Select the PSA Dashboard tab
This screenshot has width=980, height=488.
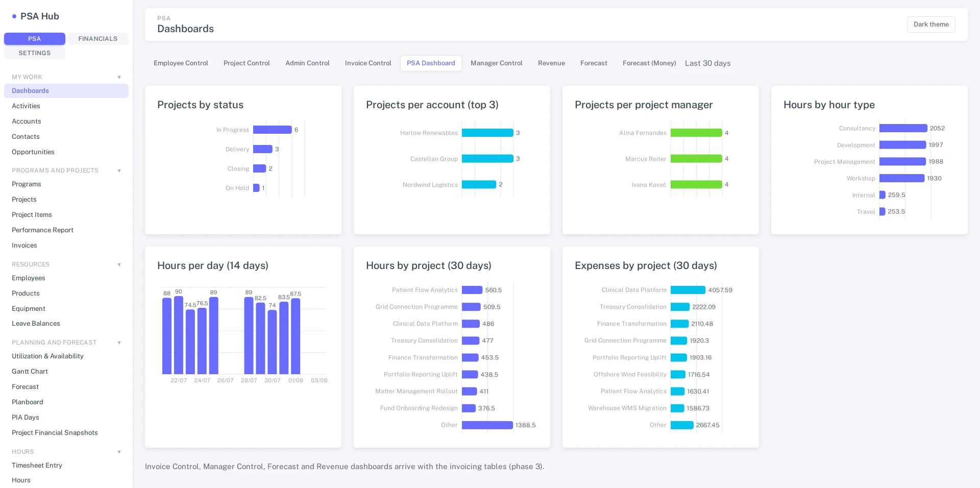(431, 63)
